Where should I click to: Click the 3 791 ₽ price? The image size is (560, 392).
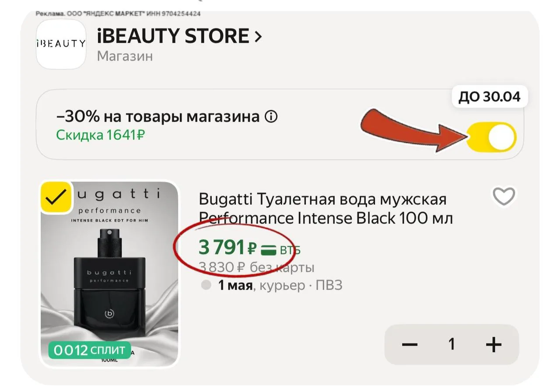pos(227,248)
